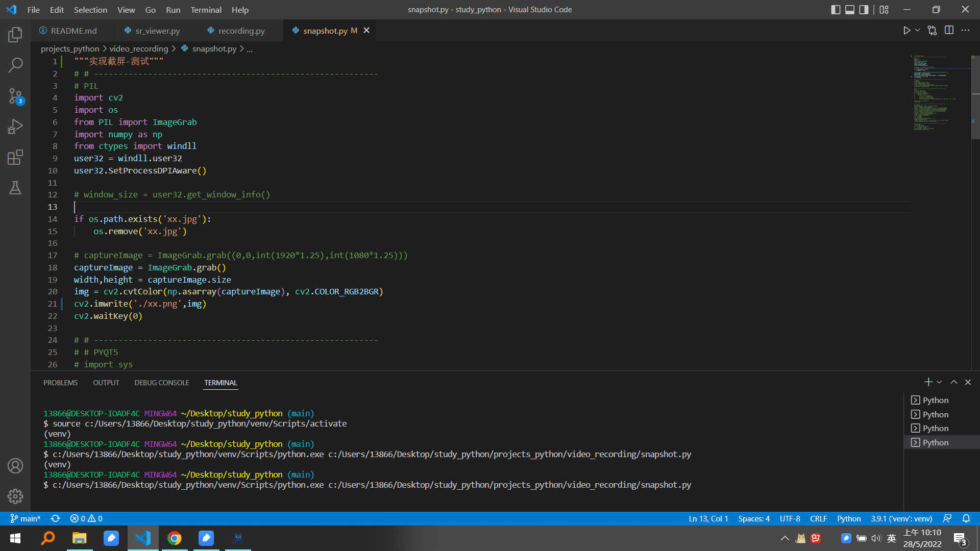
Task: Switch to the DEBUG CONSOLE panel tab
Action: (x=161, y=383)
